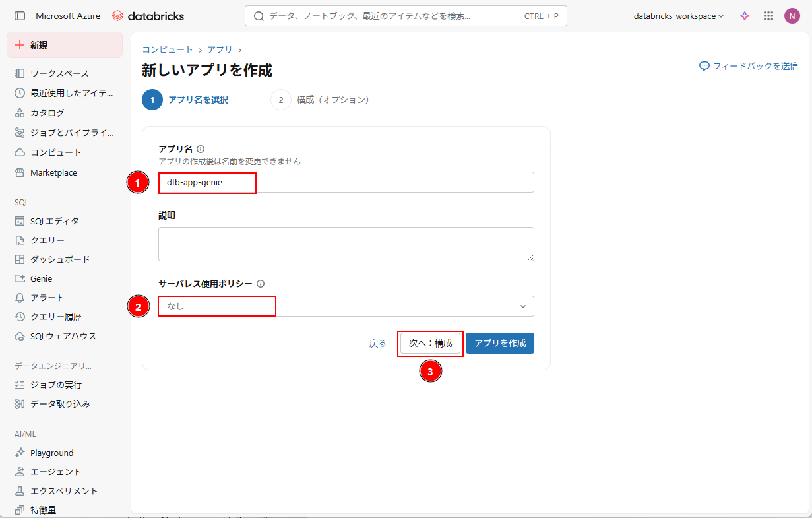Click info icon beside サーバレス使用ポリシー
812x518 pixels.
[x=261, y=284]
